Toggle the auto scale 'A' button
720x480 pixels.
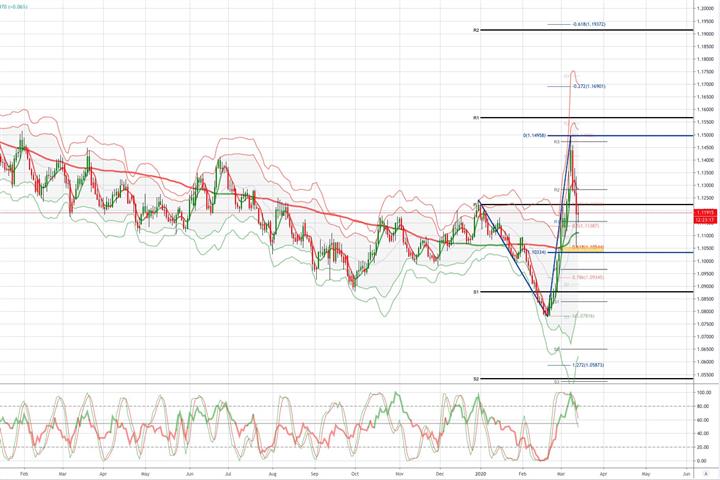tap(706, 473)
